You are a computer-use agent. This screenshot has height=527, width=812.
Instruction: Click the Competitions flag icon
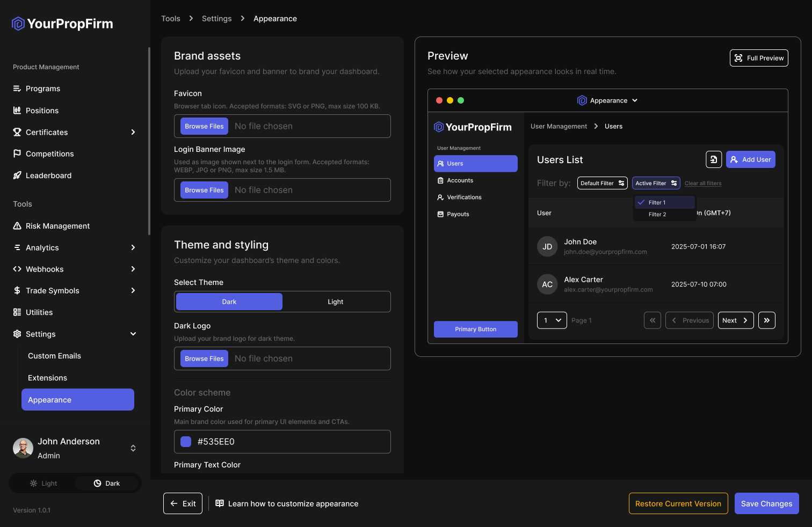pyautogui.click(x=17, y=153)
